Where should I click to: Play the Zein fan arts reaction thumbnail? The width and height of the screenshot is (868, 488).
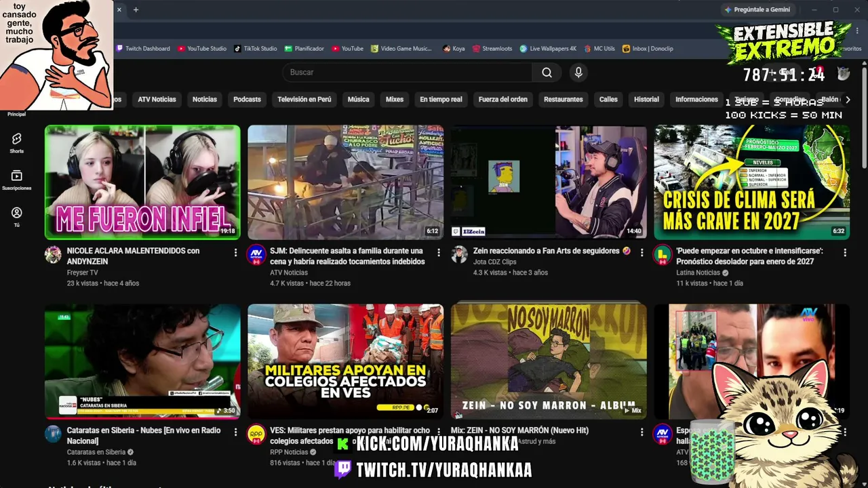[x=549, y=182]
